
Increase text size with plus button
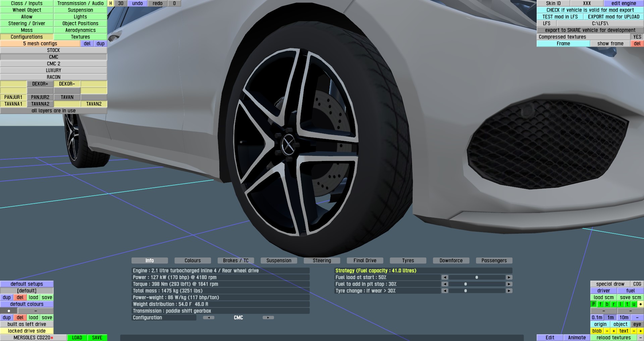640,331
